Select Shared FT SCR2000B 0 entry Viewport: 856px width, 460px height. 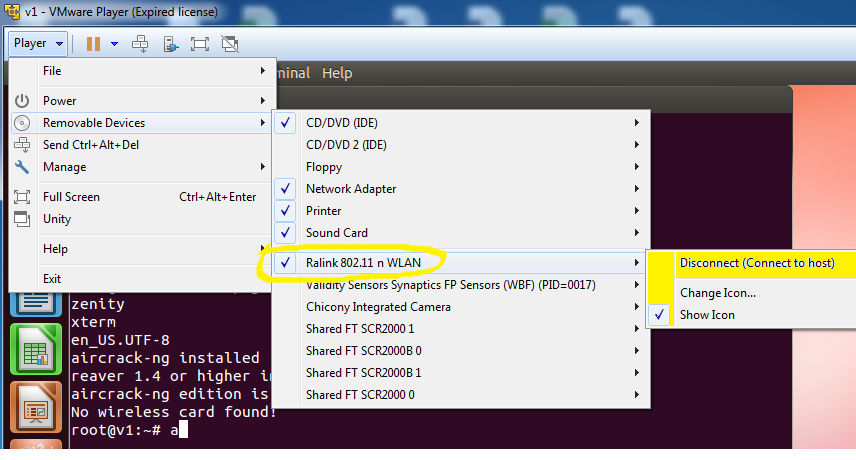click(461, 351)
